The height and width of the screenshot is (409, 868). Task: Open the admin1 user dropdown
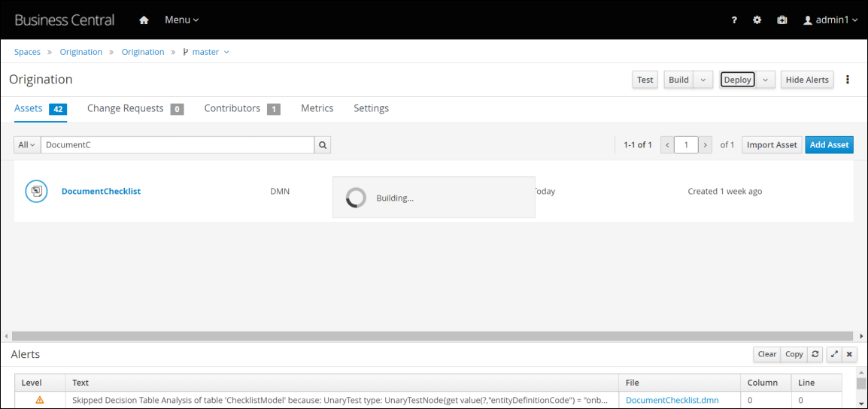point(830,20)
